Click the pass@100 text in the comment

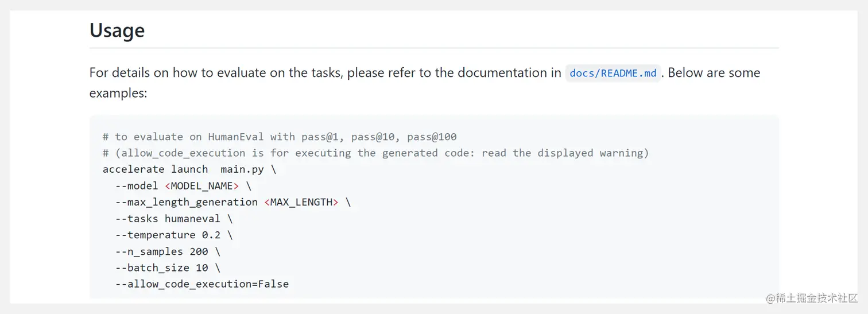pyautogui.click(x=432, y=137)
